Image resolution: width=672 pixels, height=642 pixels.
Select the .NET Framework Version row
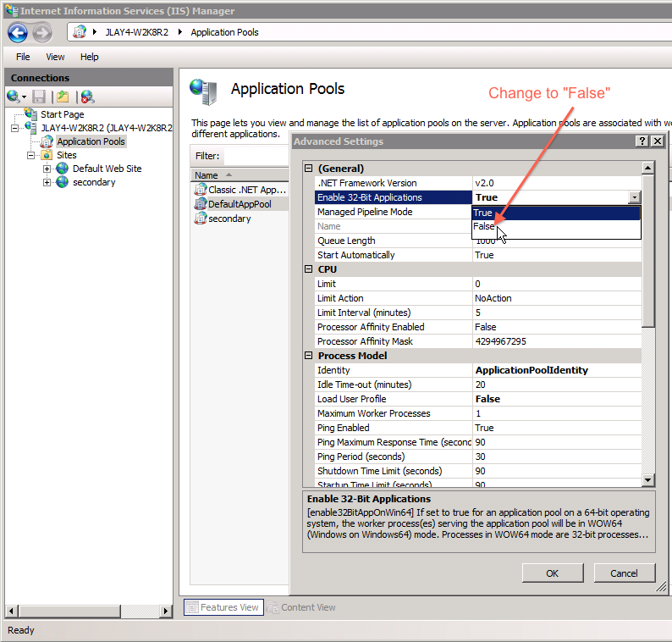[x=478, y=183]
